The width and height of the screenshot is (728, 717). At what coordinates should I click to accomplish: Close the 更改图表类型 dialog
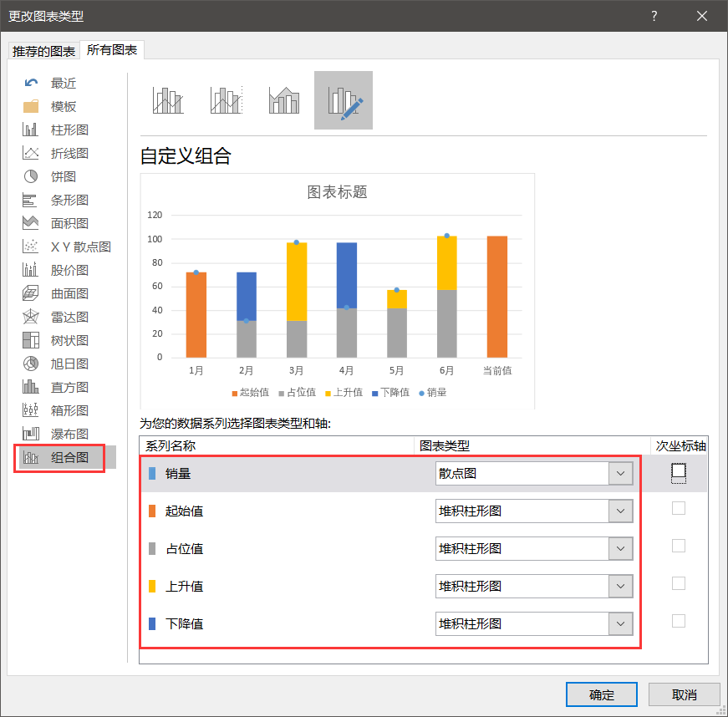tap(702, 16)
